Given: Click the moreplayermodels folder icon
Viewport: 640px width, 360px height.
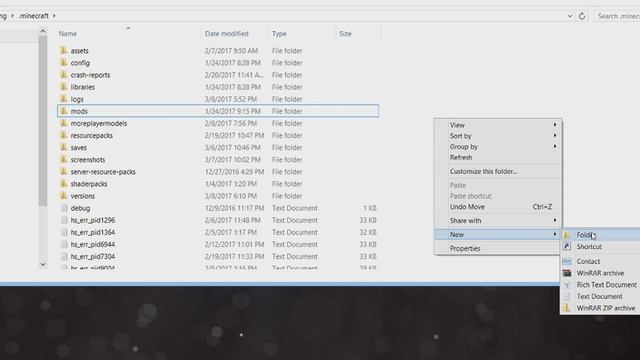Looking at the screenshot, I should (64, 123).
